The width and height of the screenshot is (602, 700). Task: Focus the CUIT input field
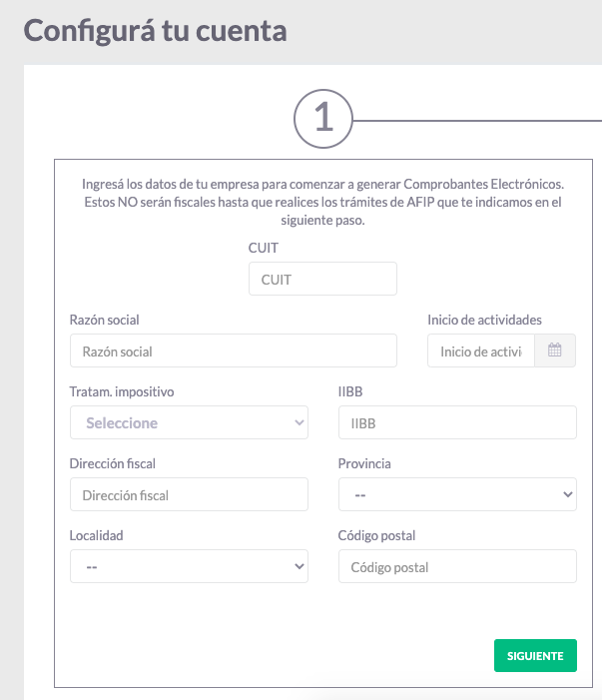point(321,279)
